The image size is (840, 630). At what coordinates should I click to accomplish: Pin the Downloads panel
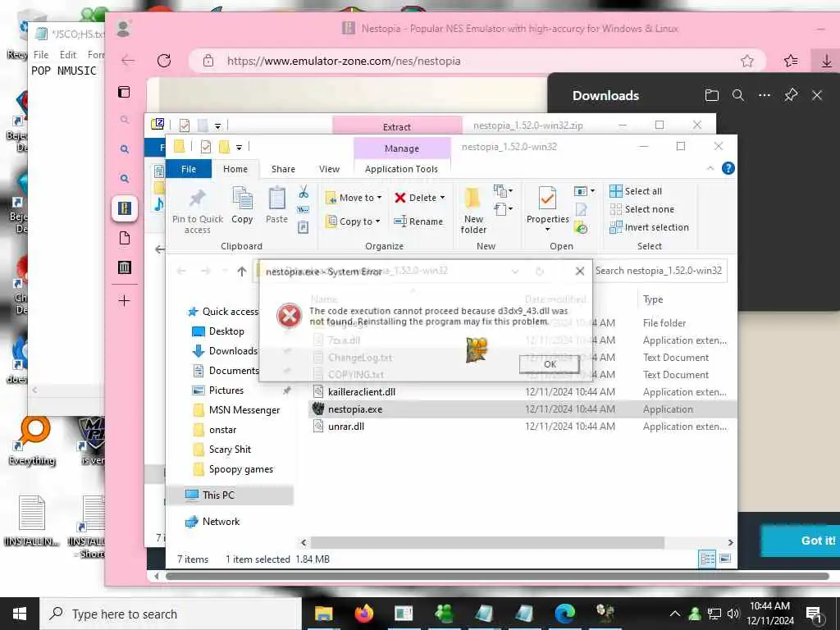click(x=791, y=95)
